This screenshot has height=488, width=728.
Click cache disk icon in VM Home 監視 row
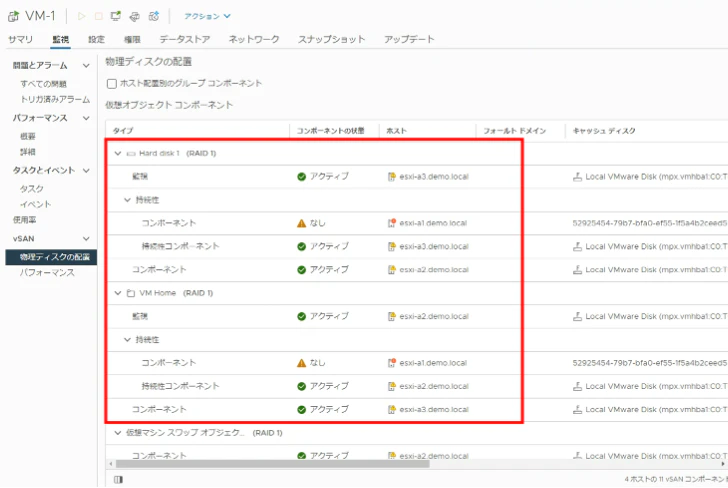(577, 316)
